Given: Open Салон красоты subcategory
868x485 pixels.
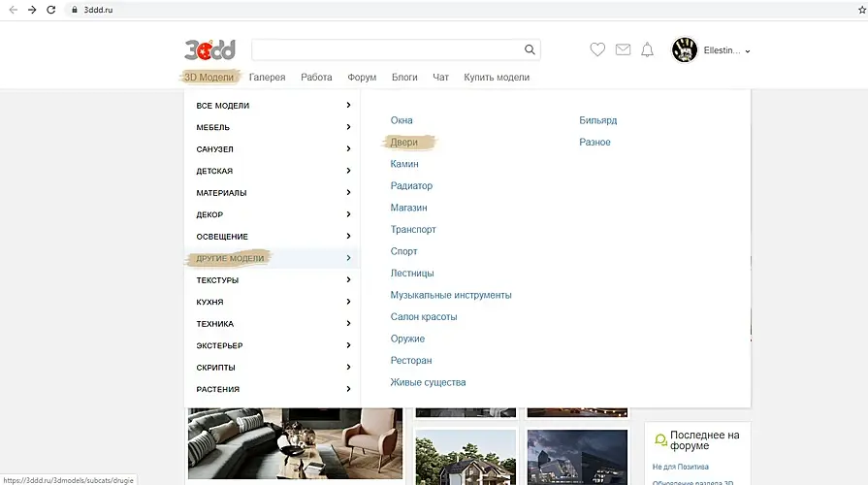Looking at the screenshot, I should pos(424,316).
